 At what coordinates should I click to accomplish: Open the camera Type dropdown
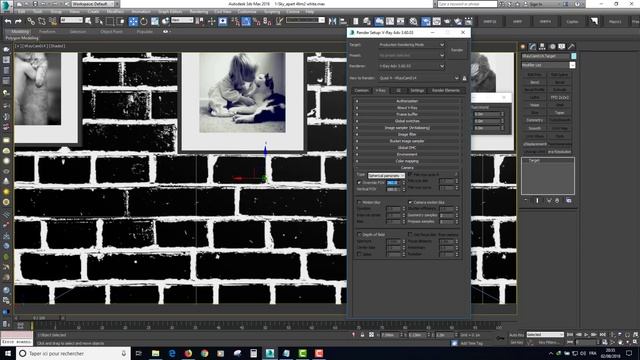(386, 175)
